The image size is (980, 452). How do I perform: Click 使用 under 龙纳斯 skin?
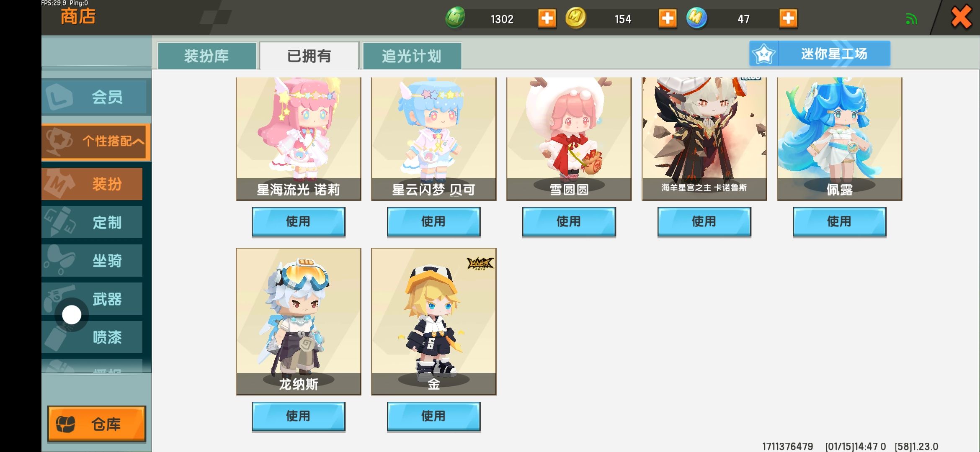[298, 416]
